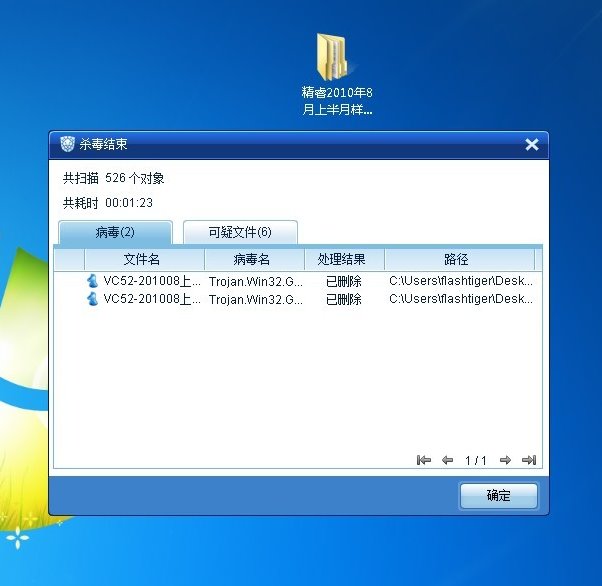
Task: Click the 杀毒结束 title text
Action: [x=103, y=144]
